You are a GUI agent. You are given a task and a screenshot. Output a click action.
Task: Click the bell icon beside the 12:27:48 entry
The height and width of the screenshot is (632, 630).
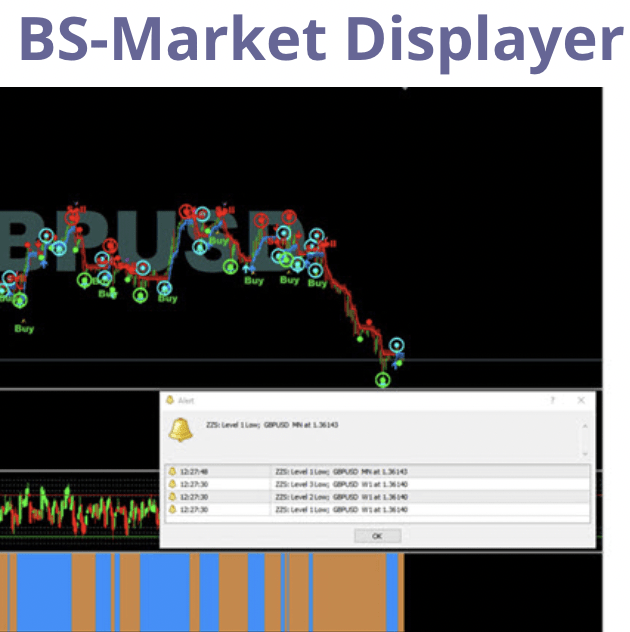coord(172,471)
